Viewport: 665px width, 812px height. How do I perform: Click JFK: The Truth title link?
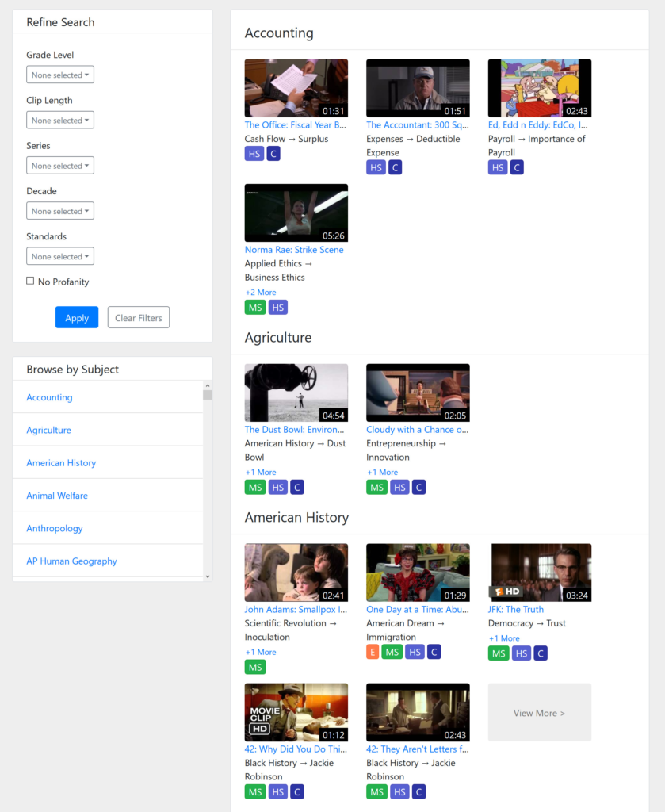coord(516,610)
